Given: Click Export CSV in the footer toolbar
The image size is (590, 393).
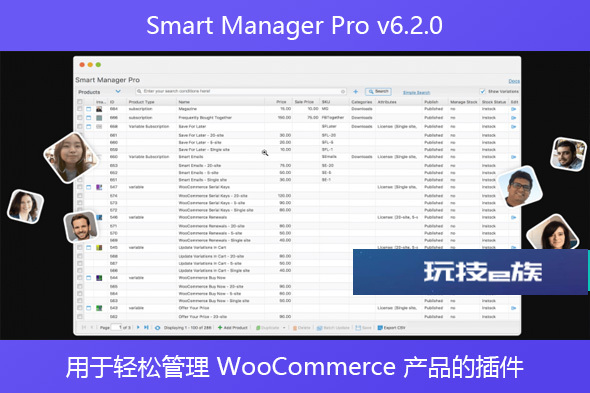Looking at the screenshot, I should tap(391, 328).
